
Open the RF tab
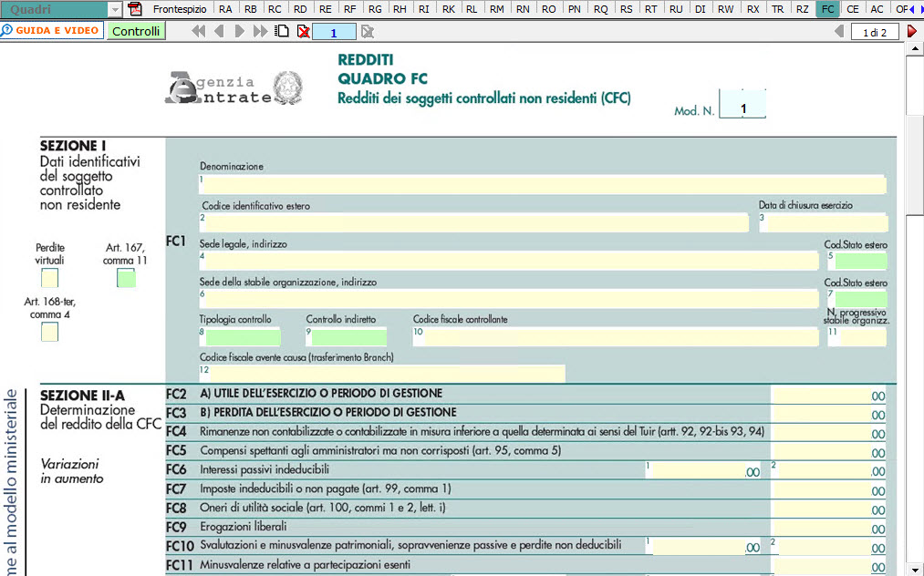[x=350, y=9]
